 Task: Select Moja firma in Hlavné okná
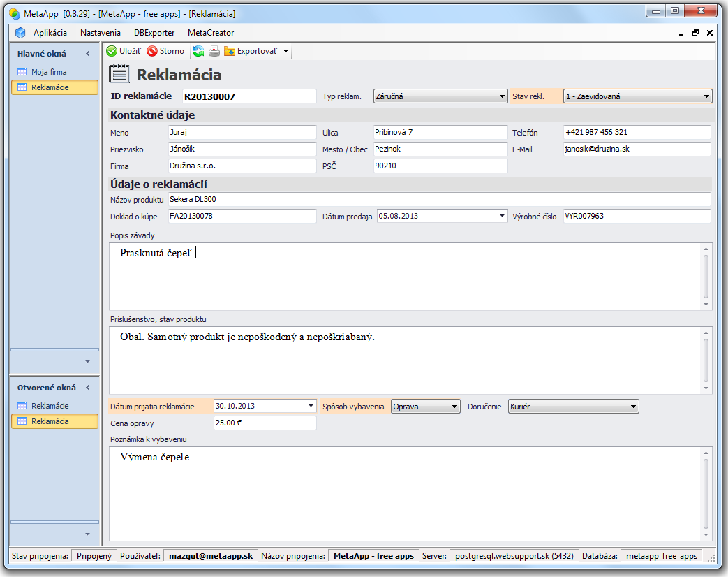[x=54, y=72]
